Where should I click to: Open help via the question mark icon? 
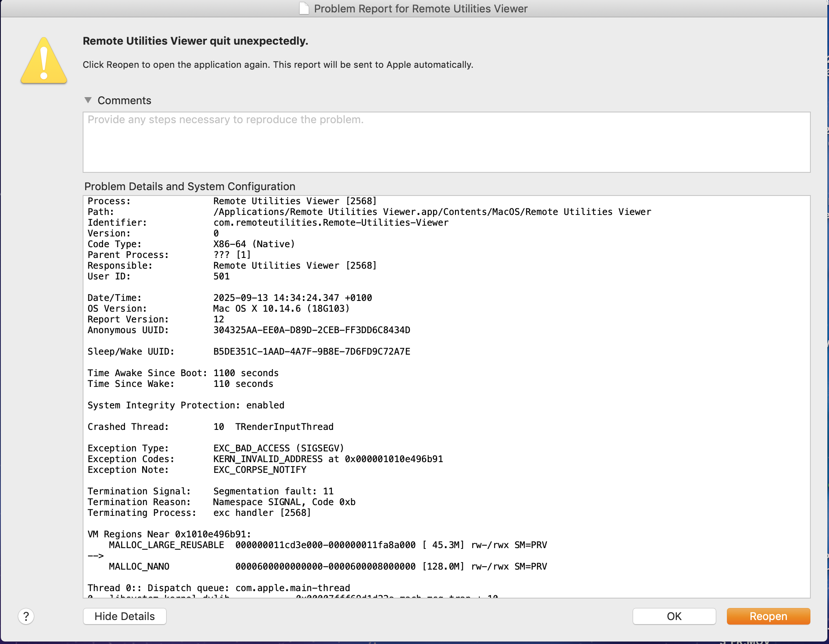point(26,616)
